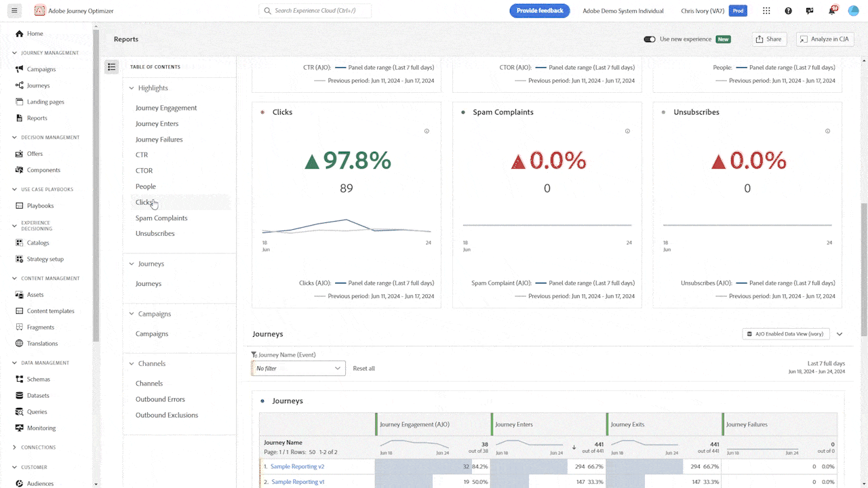This screenshot has height=488, width=868.
Task: Toggle the Use new experience switch
Action: [650, 39]
